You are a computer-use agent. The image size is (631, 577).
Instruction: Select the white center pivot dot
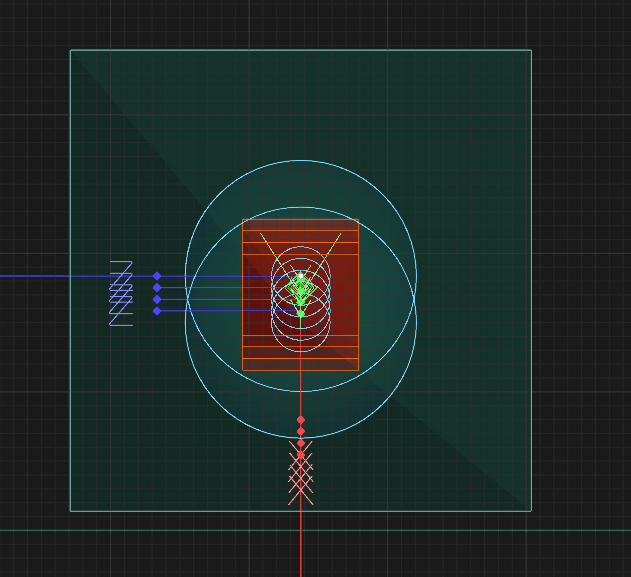click(x=301, y=276)
